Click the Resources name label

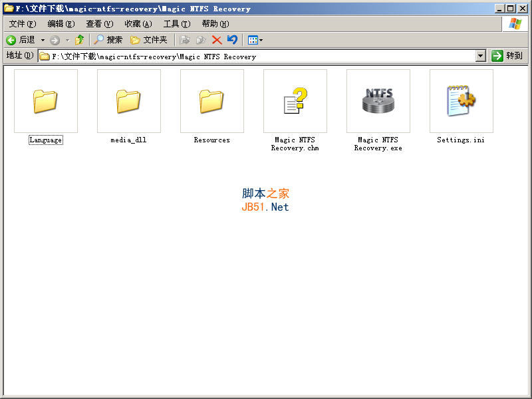click(211, 140)
